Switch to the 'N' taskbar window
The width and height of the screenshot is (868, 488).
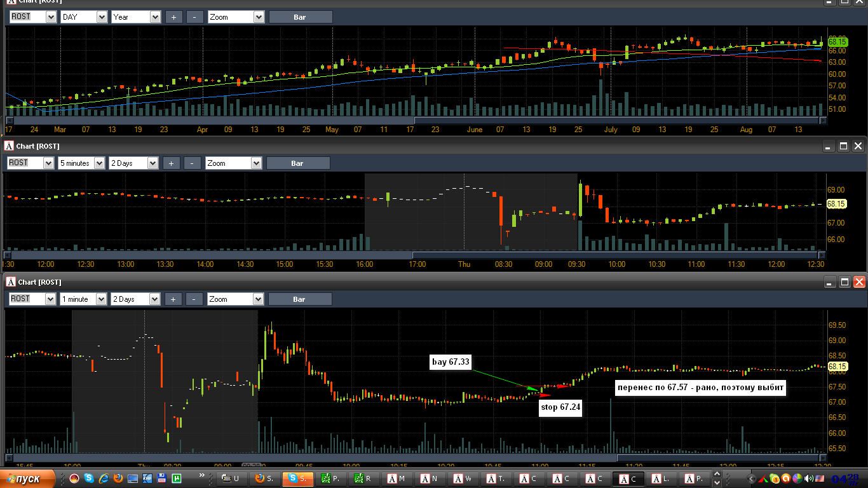pos(430,478)
